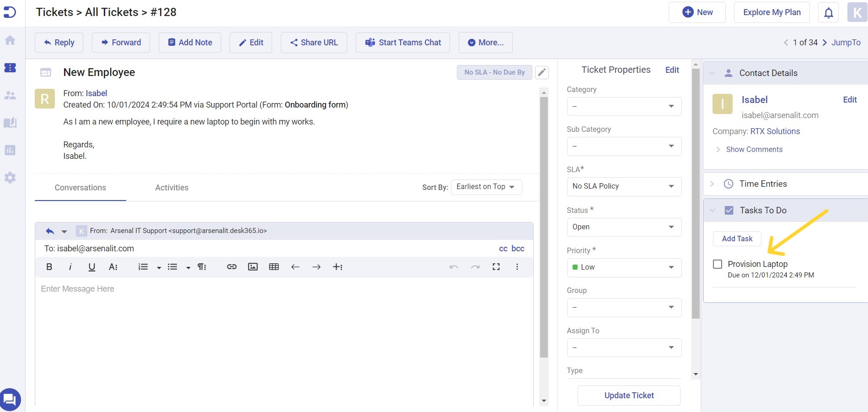
Task: Toggle bold formatting in the editor
Action: click(49, 266)
